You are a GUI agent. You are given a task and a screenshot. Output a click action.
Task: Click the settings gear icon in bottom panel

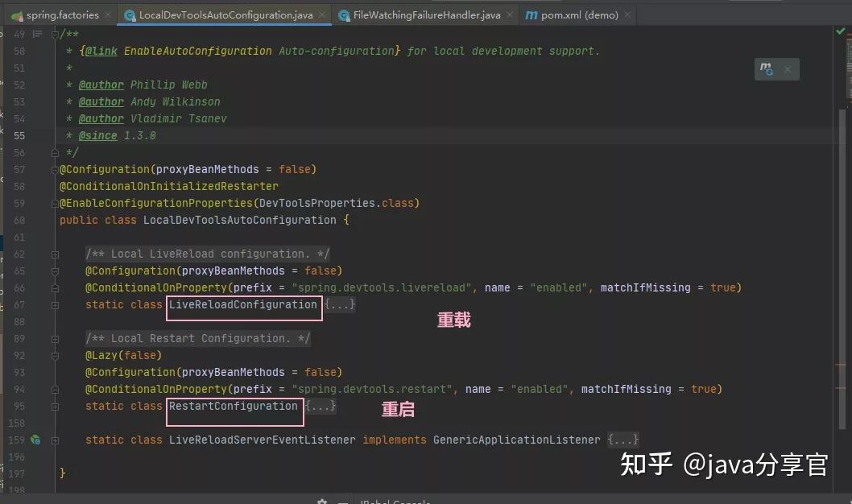(321, 502)
